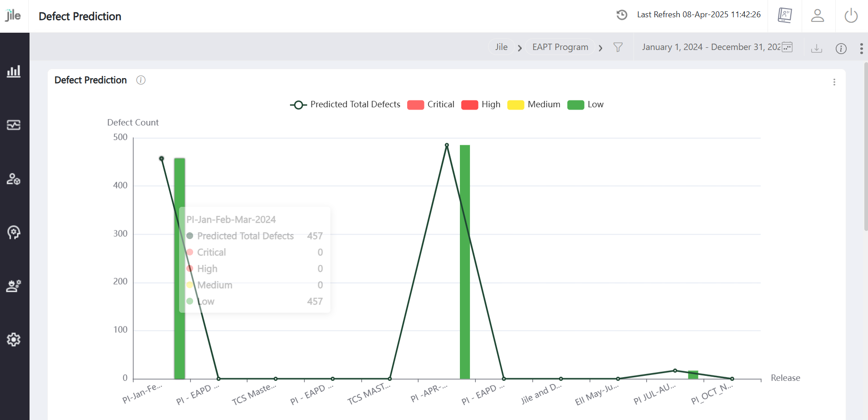Image resolution: width=868 pixels, height=420 pixels.
Task: Toggle Predicted Total Defects legend series
Action: click(x=345, y=105)
